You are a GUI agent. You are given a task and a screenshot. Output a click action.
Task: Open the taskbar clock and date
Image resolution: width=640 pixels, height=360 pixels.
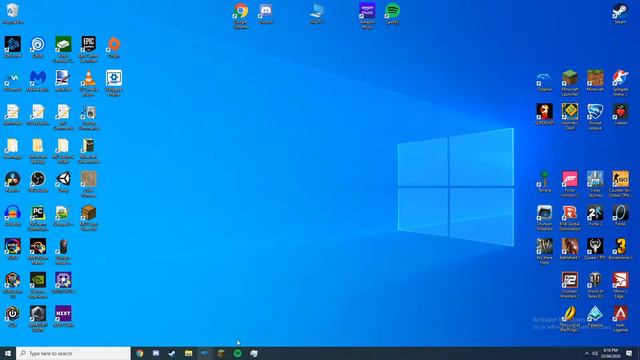[611, 353]
